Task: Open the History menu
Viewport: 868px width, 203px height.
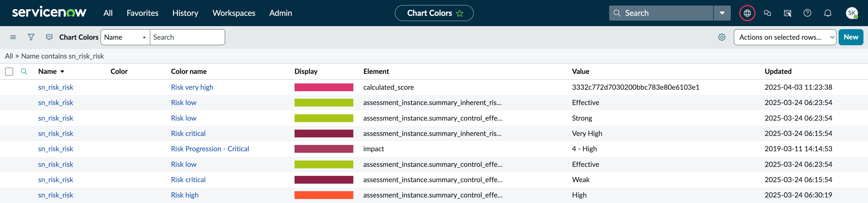Action: [185, 13]
